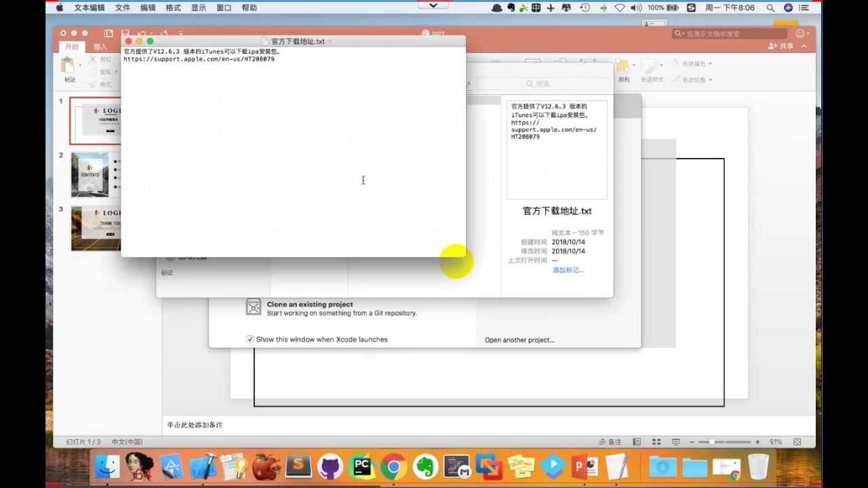Click PowerPoint sidebar toggle icon in title bar
This screenshot has height=488, width=868.
point(108,33)
